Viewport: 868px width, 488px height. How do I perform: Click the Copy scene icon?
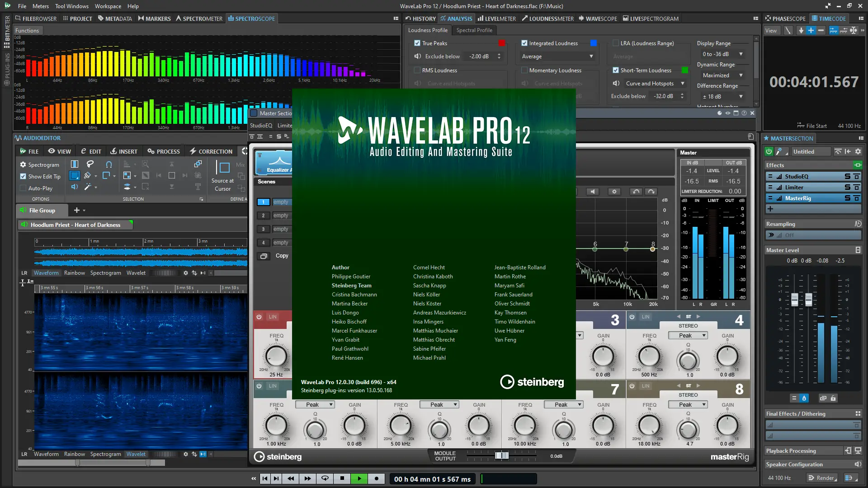263,256
